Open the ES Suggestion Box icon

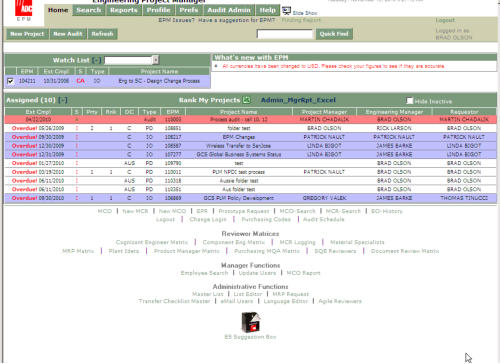click(251, 322)
